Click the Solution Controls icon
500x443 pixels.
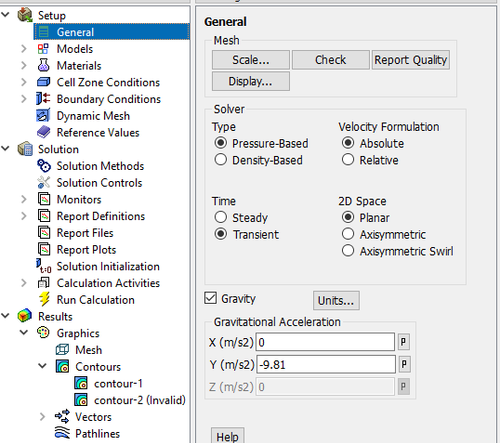click(44, 182)
